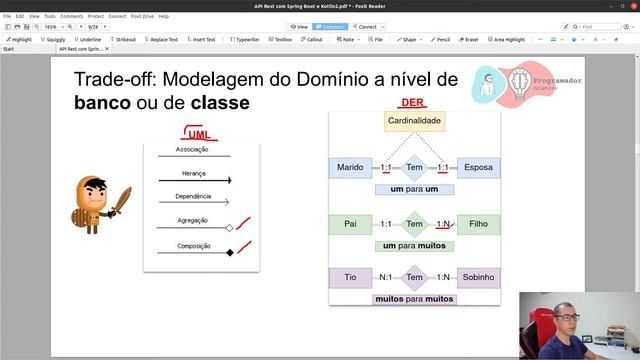Open the Tools menu
640x360 pixels.
(x=50, y=16)
